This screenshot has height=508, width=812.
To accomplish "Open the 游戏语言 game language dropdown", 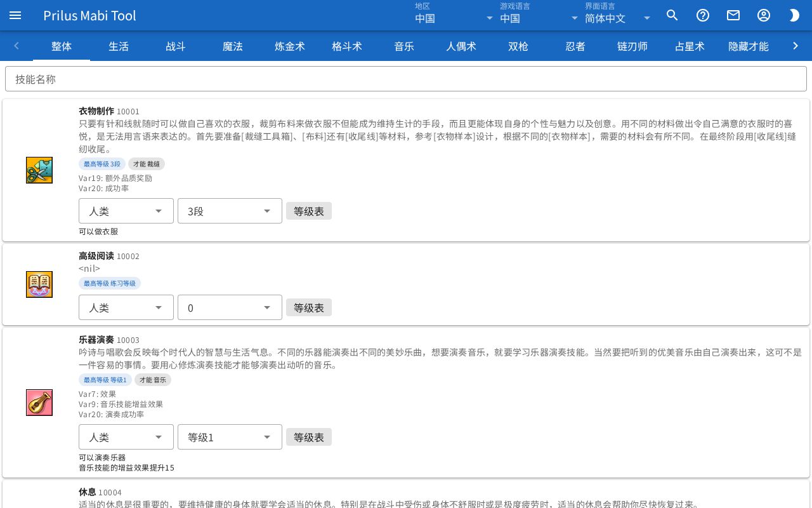I will (539, 15).
